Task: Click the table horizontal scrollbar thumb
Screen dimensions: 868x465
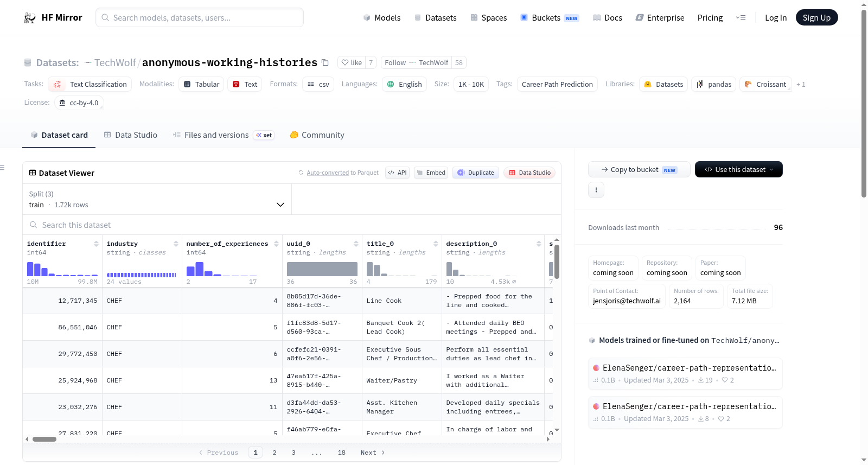Action: pos(44,439)
